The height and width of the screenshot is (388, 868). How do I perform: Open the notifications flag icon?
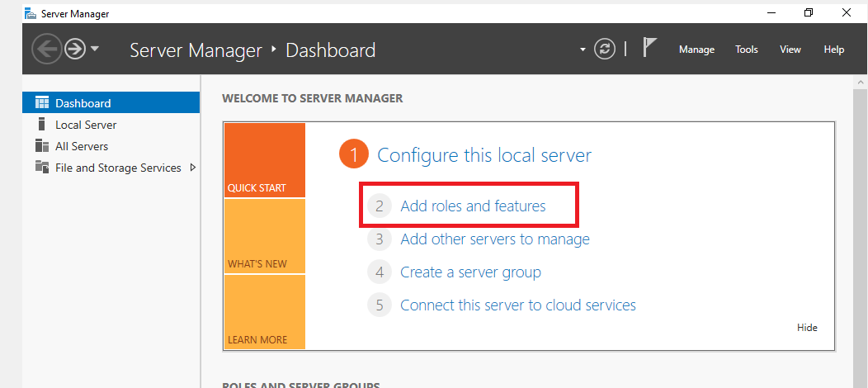tap(649, 49)
